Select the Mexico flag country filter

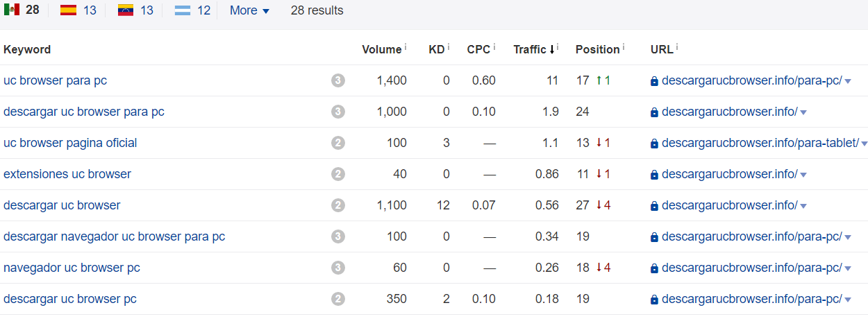[21, 10]
